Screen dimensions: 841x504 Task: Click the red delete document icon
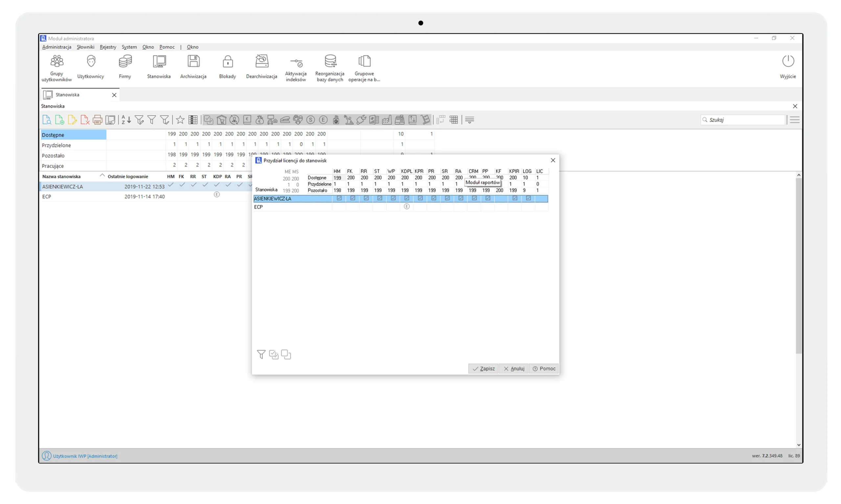[x=85, y=120]
